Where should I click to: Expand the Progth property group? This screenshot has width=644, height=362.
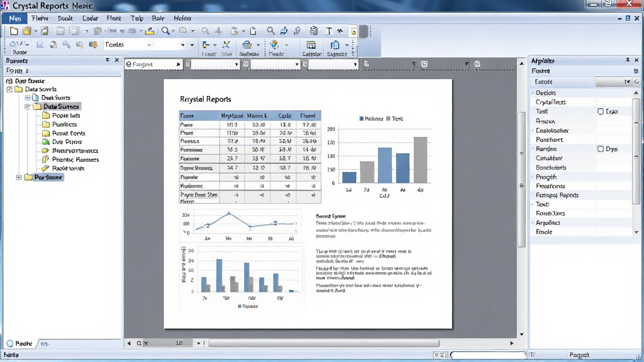pyautogui.click(x=533, y=177)
